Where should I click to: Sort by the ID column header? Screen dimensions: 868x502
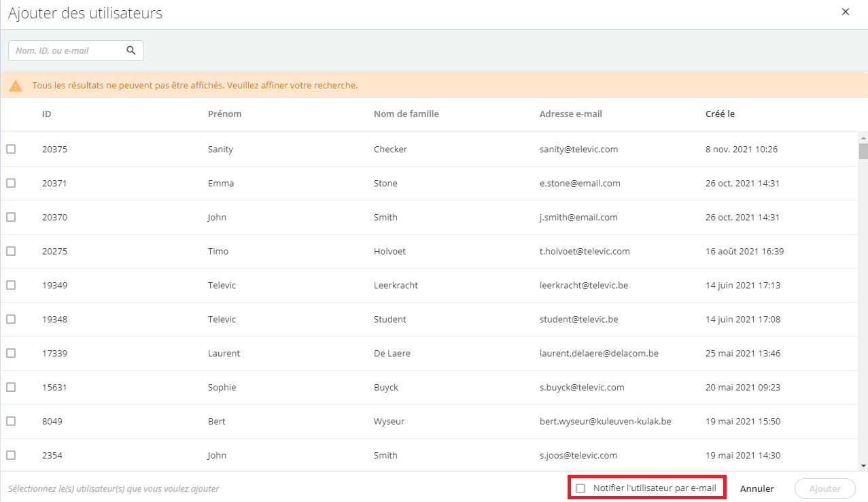46,114
